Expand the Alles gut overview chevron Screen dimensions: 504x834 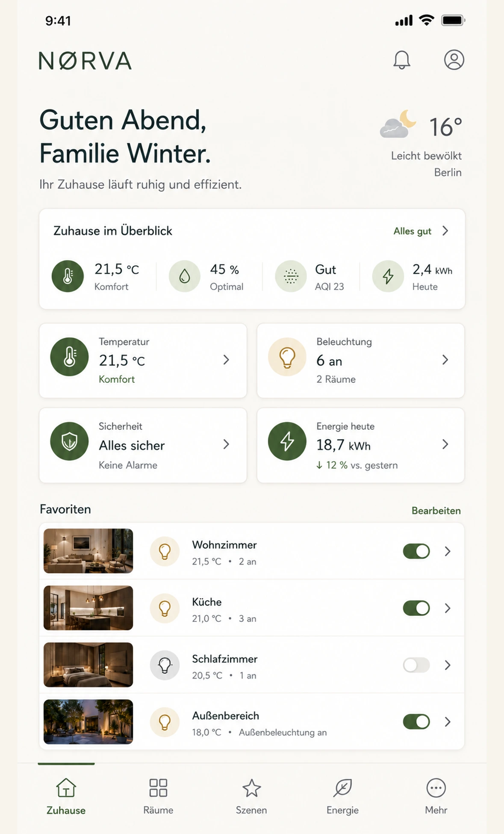tap(445, 231)
